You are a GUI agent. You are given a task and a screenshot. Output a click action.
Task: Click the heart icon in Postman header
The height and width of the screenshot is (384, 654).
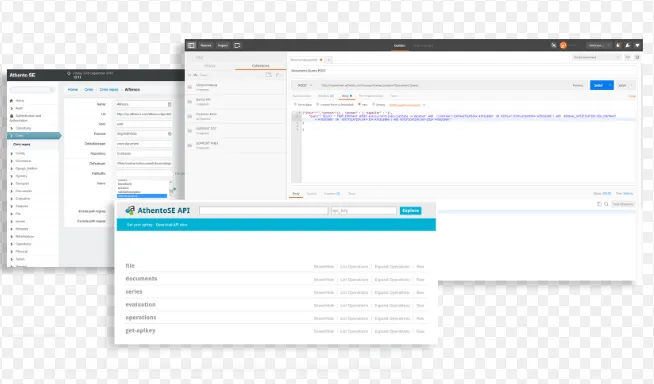pyautogui.click(x=637, y=45)
